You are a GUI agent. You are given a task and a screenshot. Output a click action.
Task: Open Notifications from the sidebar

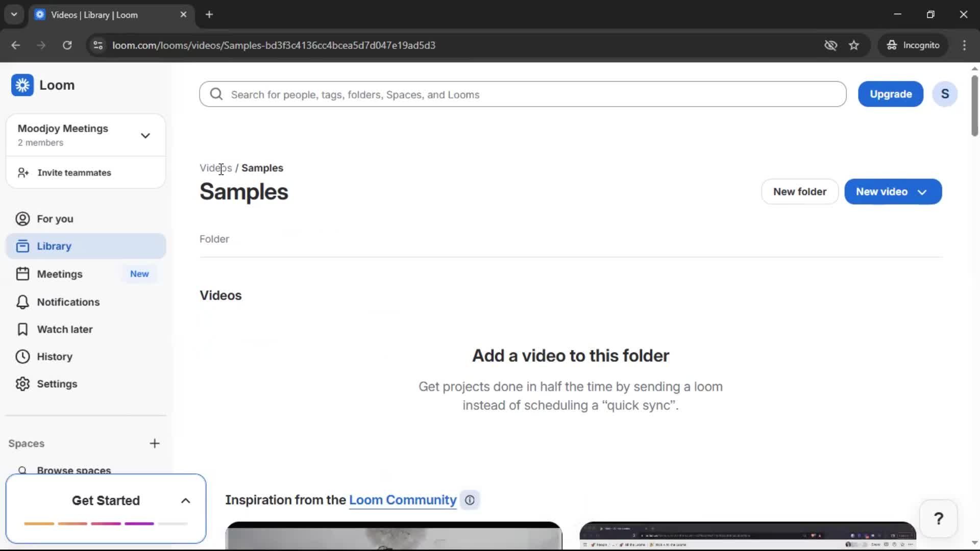[67, 302]
